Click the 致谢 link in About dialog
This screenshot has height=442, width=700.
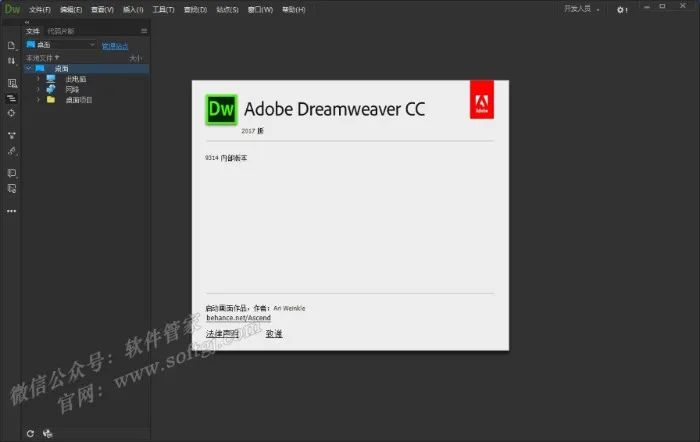click(x=274, y=334)
